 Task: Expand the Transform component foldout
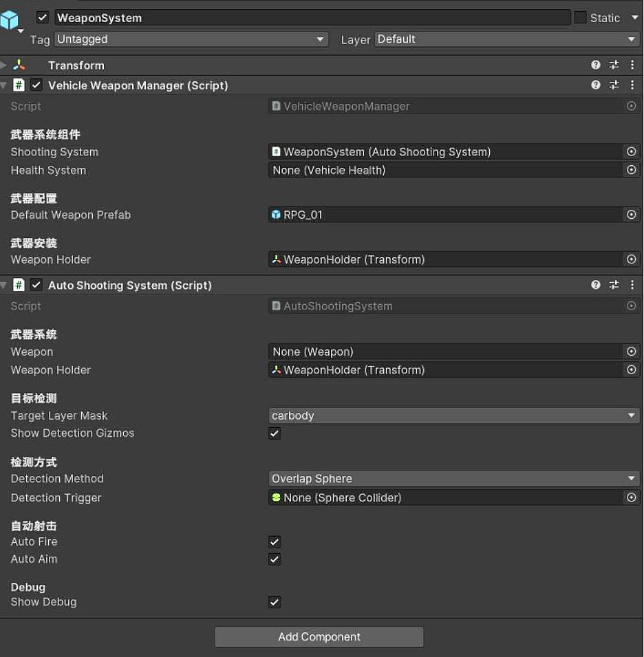click(x=4, y=65)
